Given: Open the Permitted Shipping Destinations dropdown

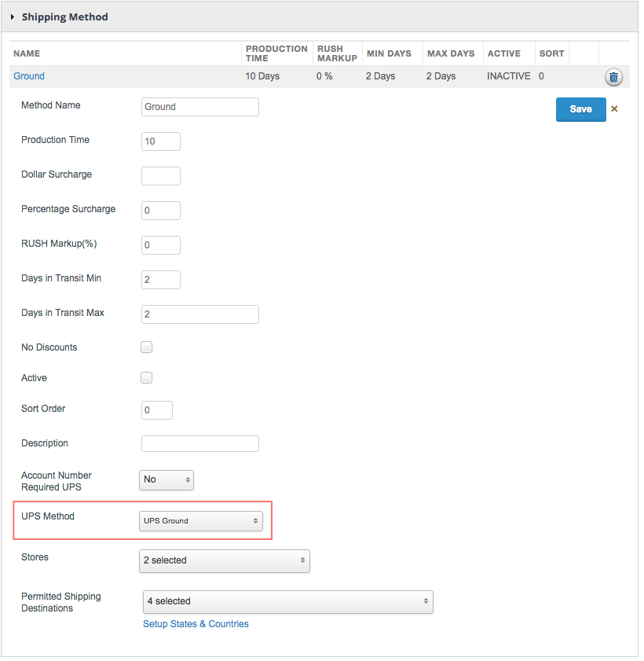Looking at the screenshot, I should coord(287,601).
